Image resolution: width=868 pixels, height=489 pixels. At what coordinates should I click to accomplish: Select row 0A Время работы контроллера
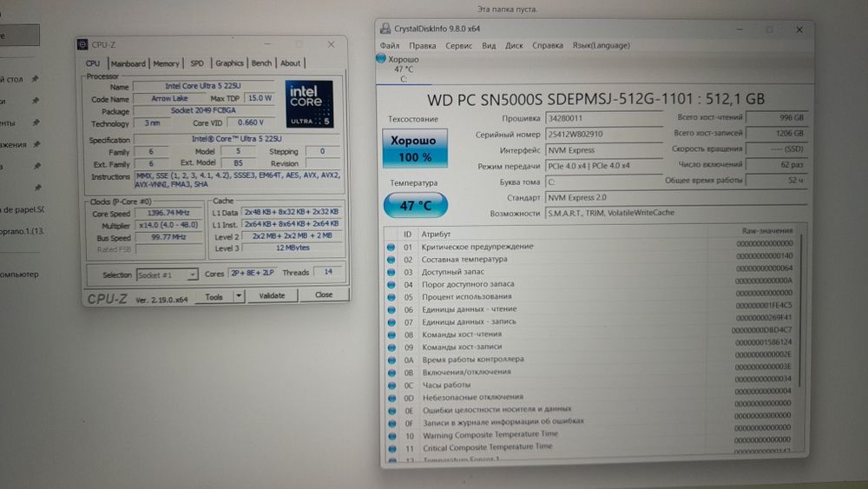[590, 359]
